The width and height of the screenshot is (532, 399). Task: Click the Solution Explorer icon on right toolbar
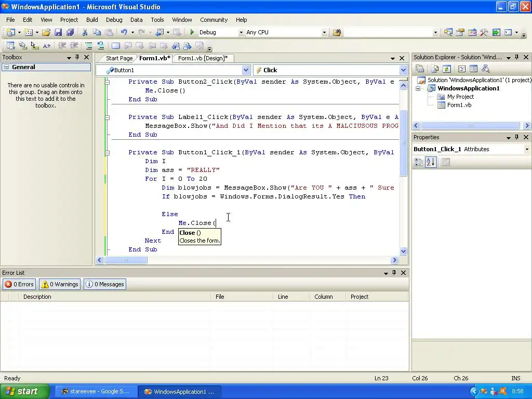coord(448,32)
